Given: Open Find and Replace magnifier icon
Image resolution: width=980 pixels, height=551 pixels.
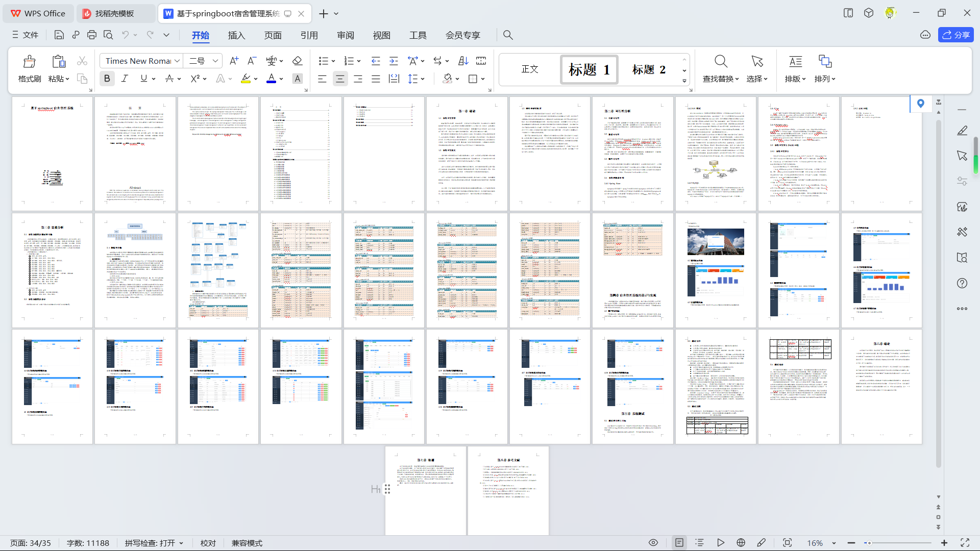Looking at the screenshot, I should click(720, 62).
